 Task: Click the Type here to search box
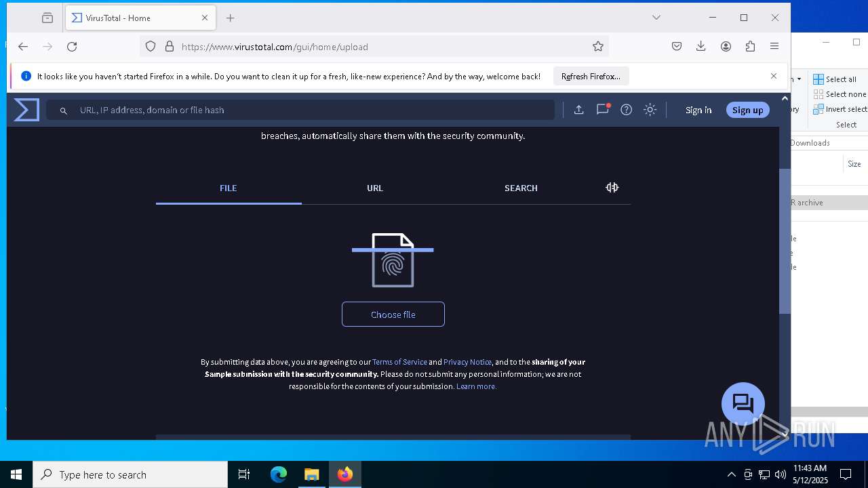pyautogui.click(x=130, y=474)
